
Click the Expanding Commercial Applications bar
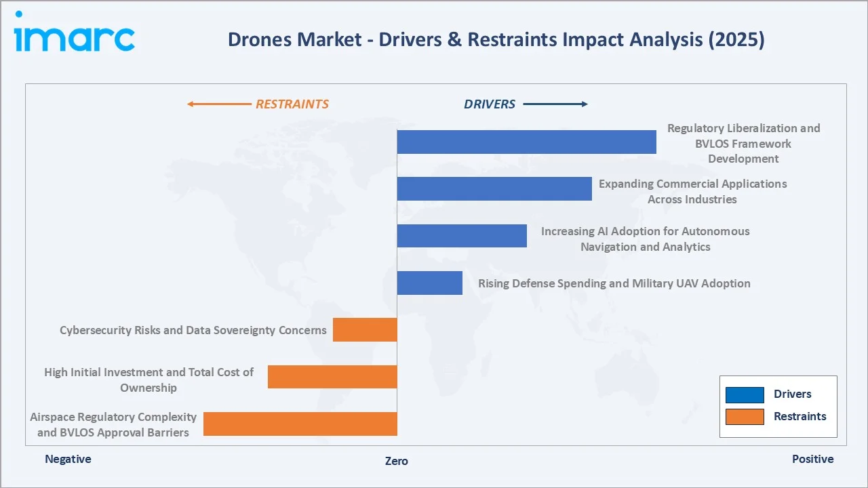pos(494,188)
